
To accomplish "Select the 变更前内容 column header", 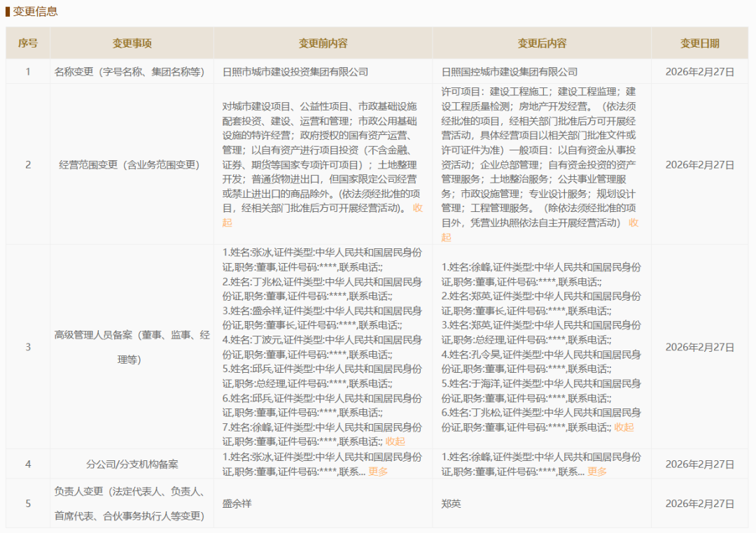I will coord(325,43).
